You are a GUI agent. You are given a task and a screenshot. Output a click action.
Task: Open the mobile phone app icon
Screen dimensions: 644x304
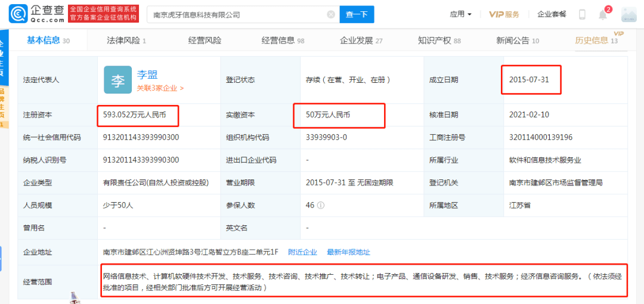click(582, 14)
